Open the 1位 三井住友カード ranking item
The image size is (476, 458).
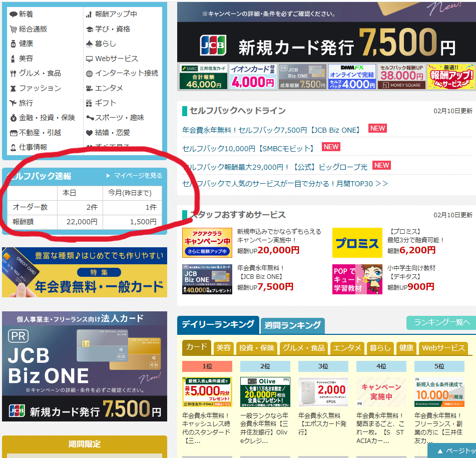(207, 392)
